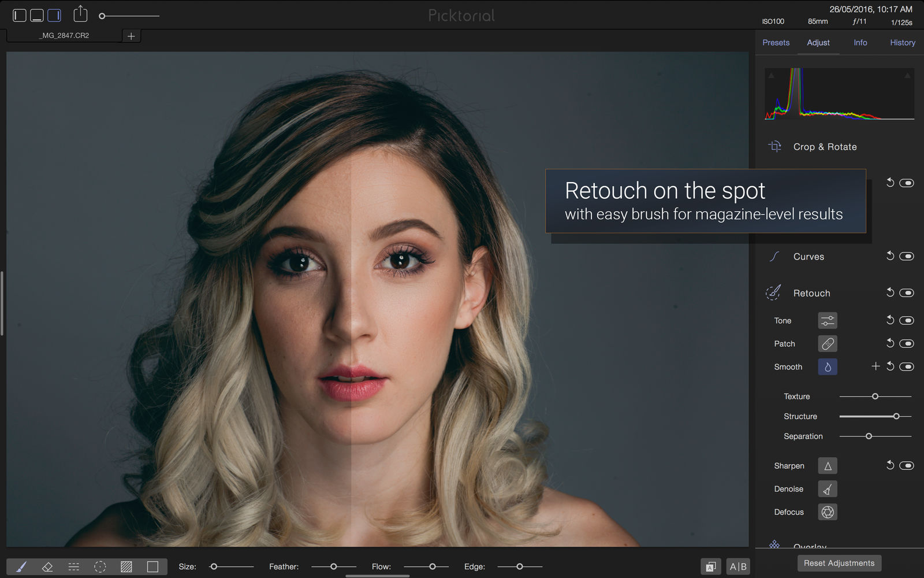Viewport: 924px width, 578px height.
Task: Select the eraser tool
Action: click(47, 566)
